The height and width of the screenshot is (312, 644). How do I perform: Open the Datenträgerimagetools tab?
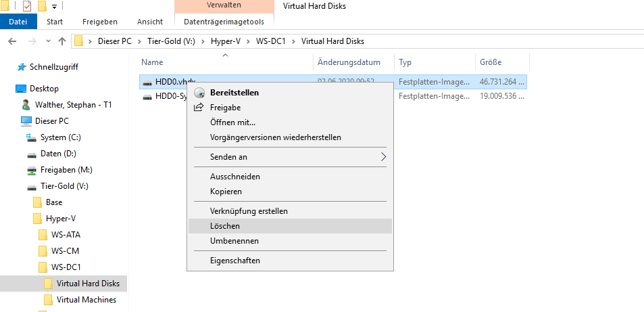[x=224, y=22]
